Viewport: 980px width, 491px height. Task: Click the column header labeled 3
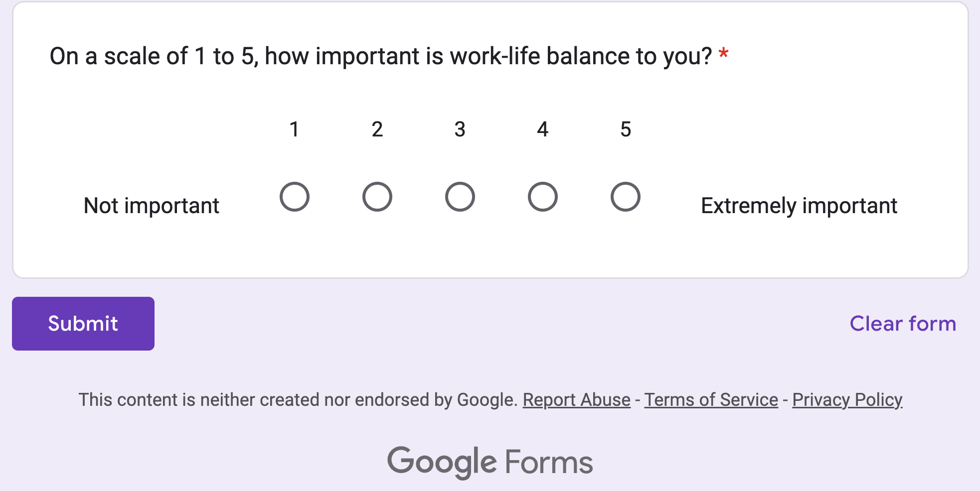pyautogui.click(x=460, y=129)
